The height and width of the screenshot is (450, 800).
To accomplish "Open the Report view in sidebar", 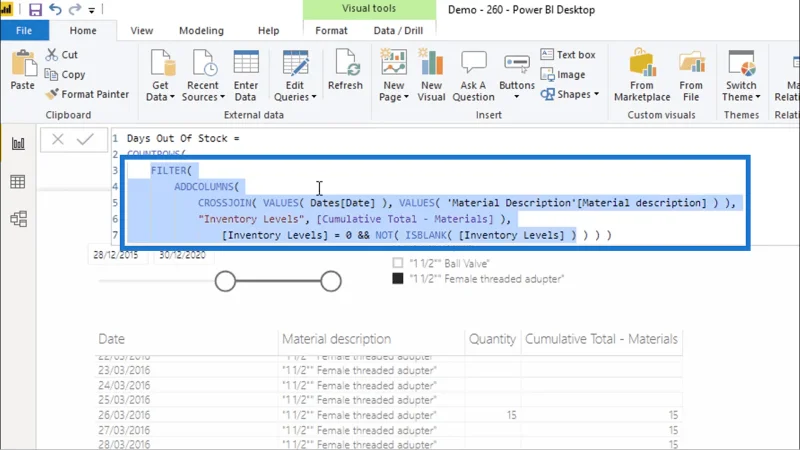I will point(18,143).
